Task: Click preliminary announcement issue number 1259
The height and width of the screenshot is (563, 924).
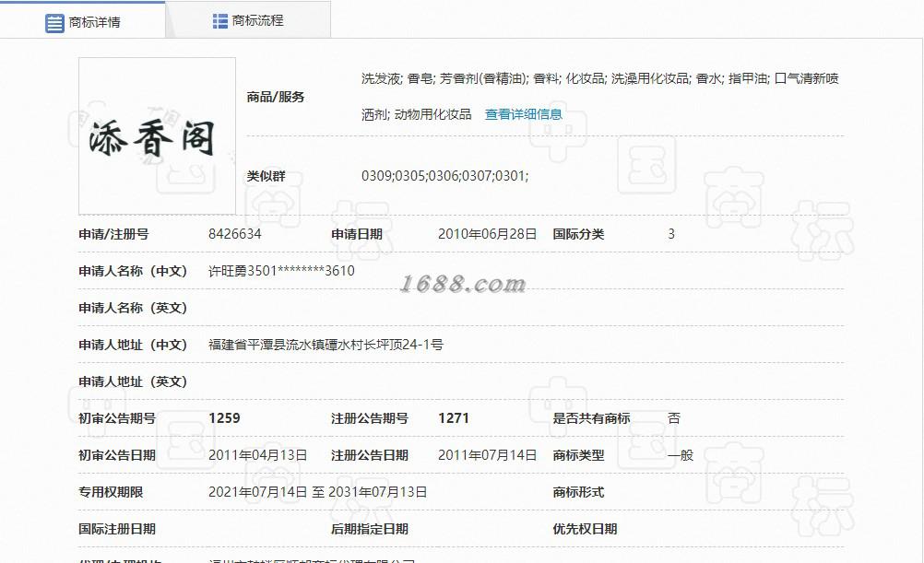Action: point(224,418)
